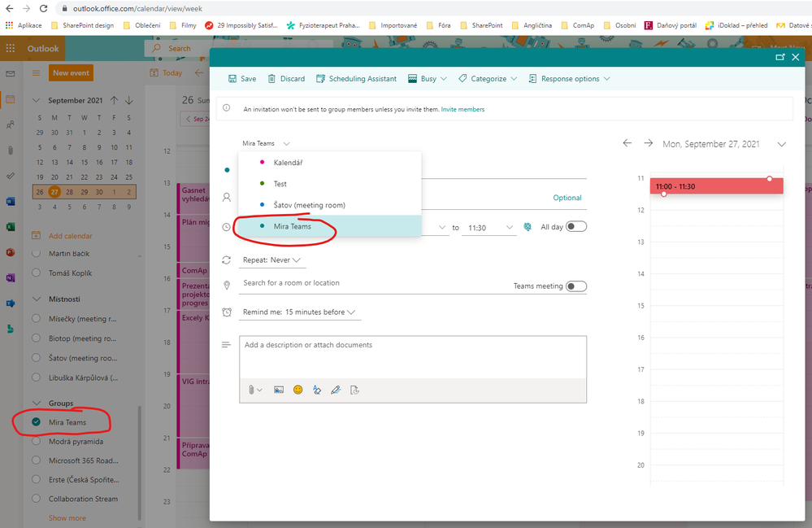
Task: Open People icon in left rail
Action: tap(11, 124)
